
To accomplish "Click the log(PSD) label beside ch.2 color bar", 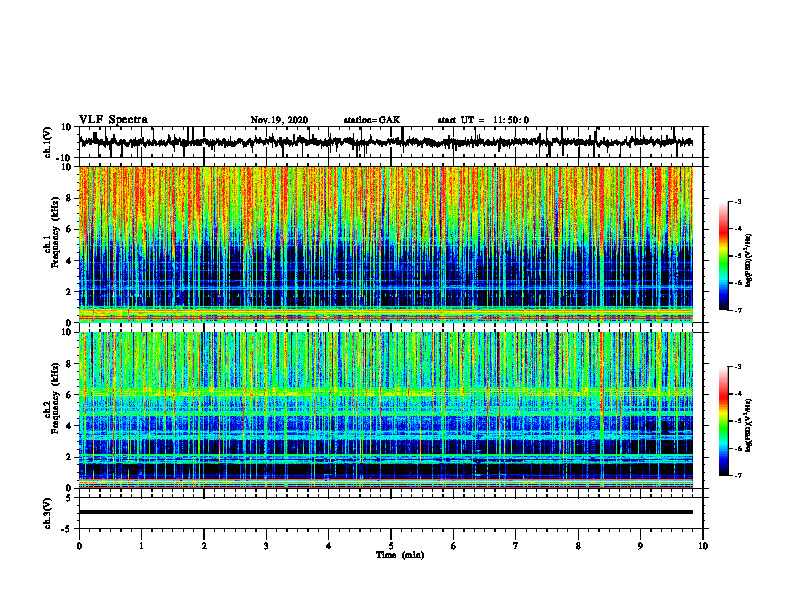I will [750, 426].
